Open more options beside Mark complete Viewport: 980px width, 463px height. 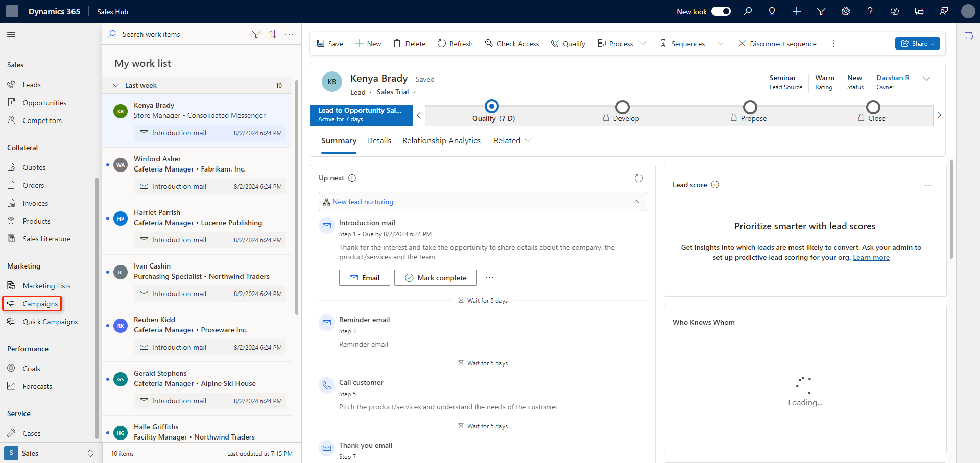pos(489,278)
